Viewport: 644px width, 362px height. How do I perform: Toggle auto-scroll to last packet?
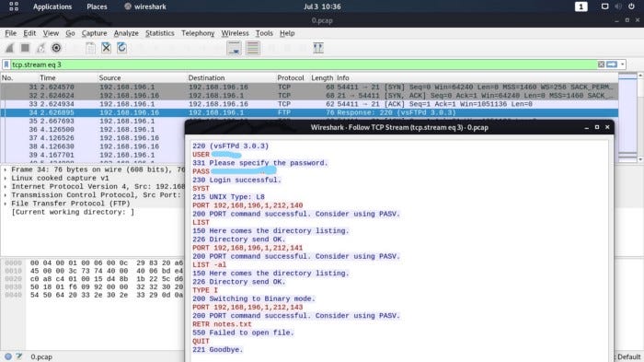click(x=234, y=48)
